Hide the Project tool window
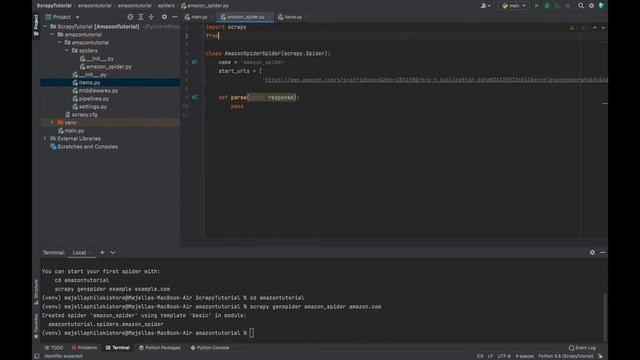Screen dimensions: 640x360 pos(175,17)
